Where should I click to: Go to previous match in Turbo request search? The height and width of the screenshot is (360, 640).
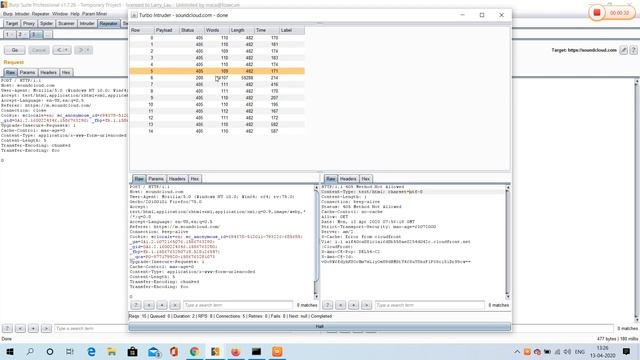point(149,305)
